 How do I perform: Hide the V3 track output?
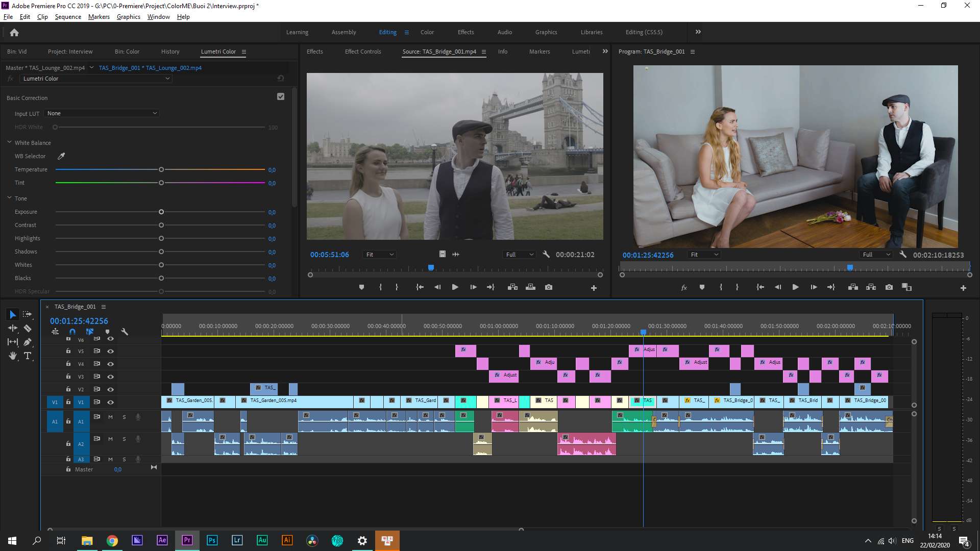tap(110, 377)
